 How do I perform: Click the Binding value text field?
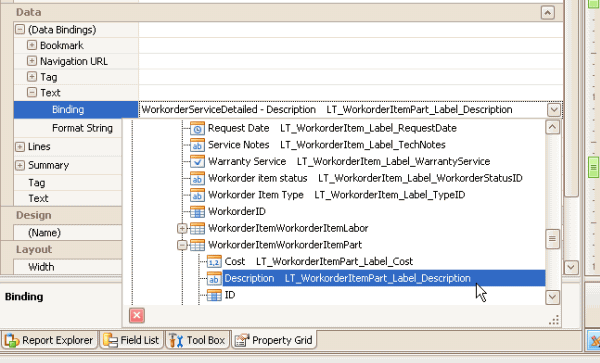[x=343, y=110]
